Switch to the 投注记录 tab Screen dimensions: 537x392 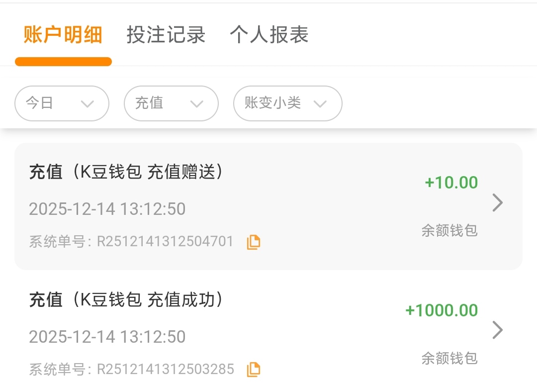coord(166,35)
